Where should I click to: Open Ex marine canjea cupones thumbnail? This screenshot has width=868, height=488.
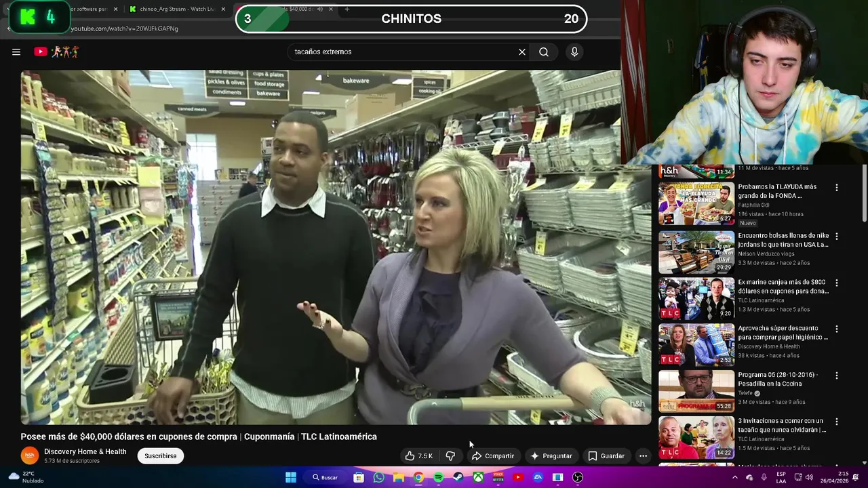(696, 298)
